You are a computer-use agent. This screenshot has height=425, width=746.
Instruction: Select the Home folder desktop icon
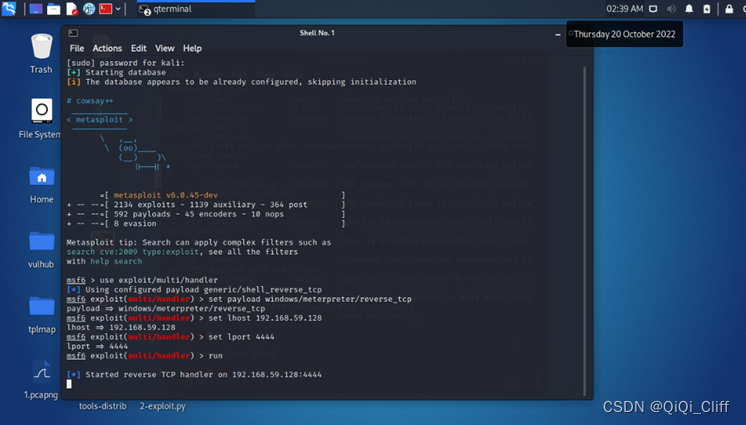pyautogui.click(x=41, y=185)
